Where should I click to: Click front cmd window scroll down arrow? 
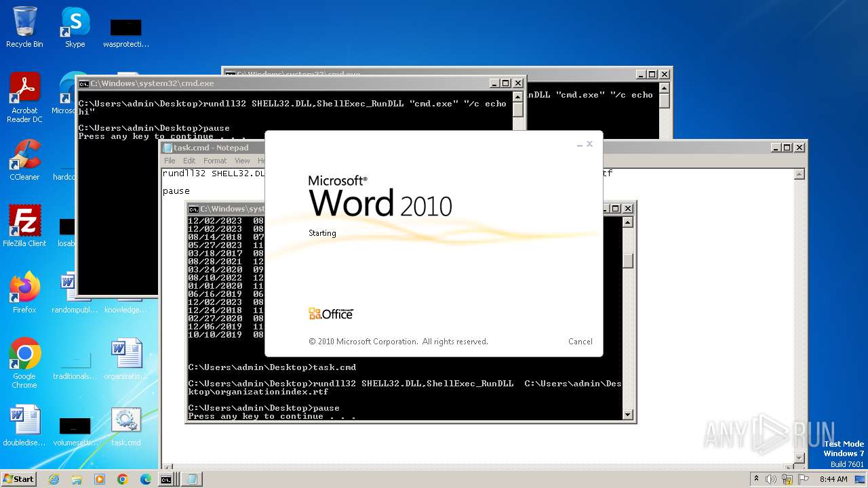tap(628, 414)
